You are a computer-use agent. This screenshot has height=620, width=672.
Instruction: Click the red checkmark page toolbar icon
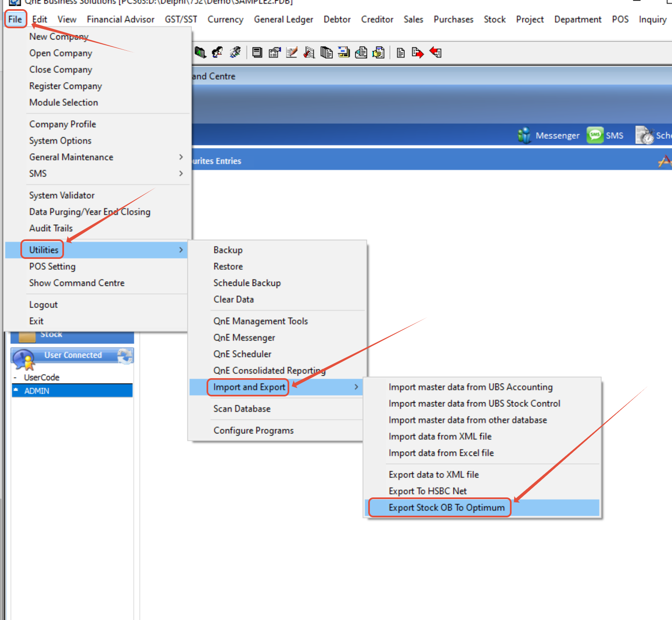coord(309,52)
